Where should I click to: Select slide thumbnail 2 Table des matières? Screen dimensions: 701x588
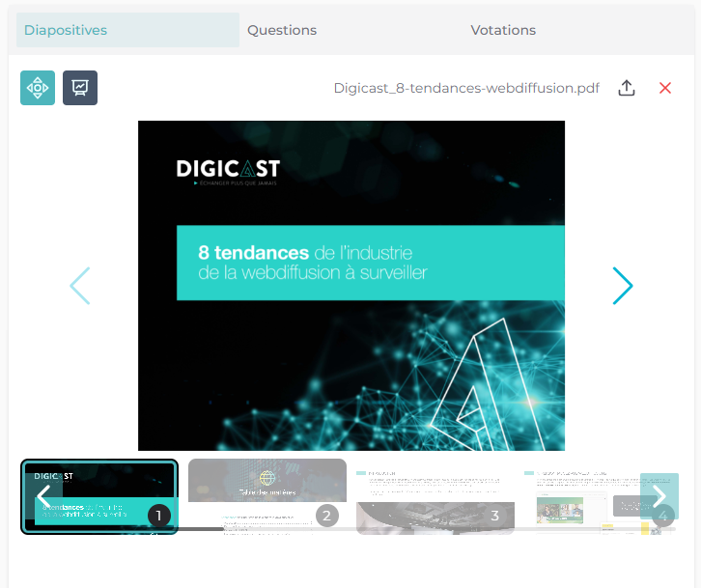tap(267, 496)
